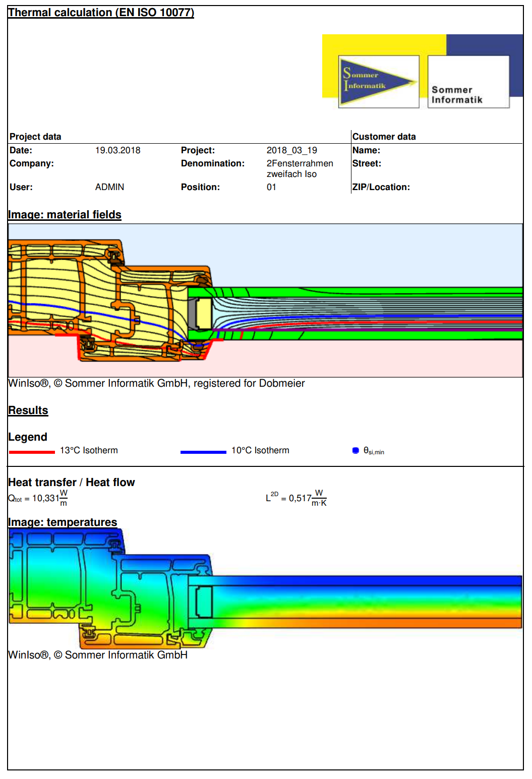Viewport: 532px width, 779px height.
Task: Click the Qtot value 10,331
Action: [x=45, y=498]
